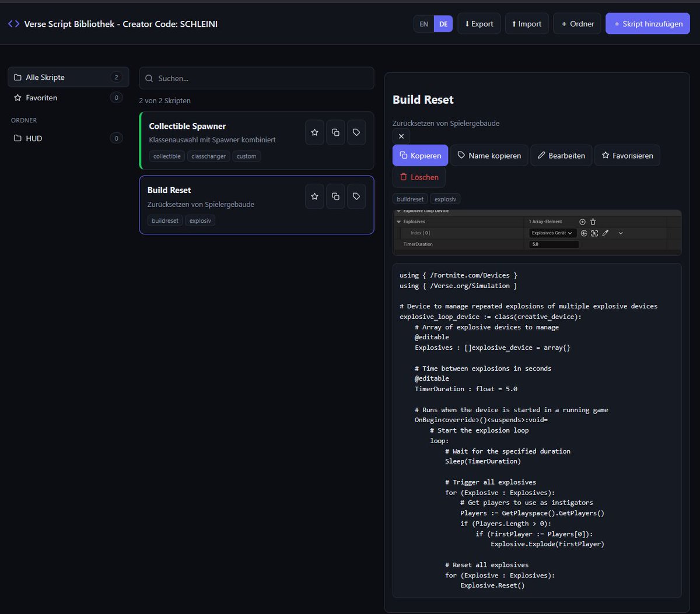Click the folder icon beside HUD

pyautogui.click(x=17, y=138)
